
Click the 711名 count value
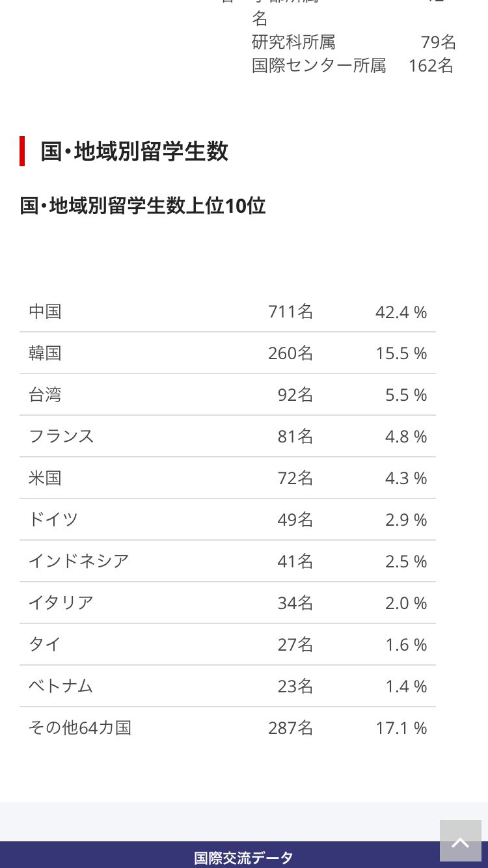pyautogui.click(x=291, y=312)
